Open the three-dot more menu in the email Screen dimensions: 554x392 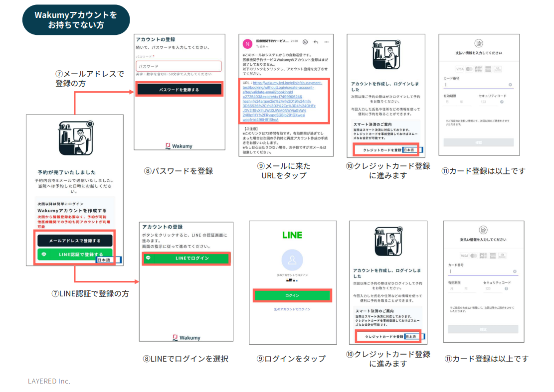[x=327, y=42]
